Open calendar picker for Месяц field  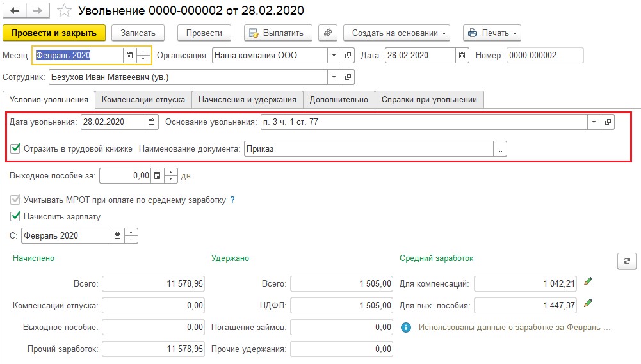[129, 55]
